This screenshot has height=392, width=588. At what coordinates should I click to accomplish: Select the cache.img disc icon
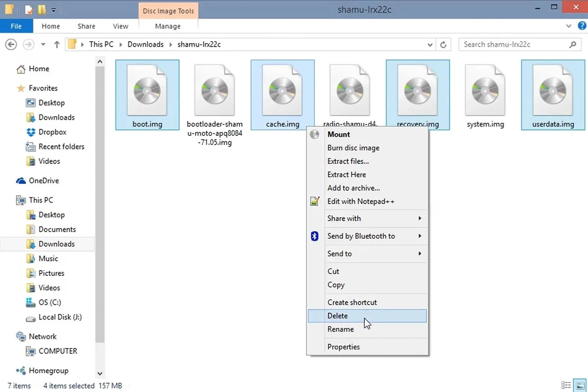click(x=282, y=90)
